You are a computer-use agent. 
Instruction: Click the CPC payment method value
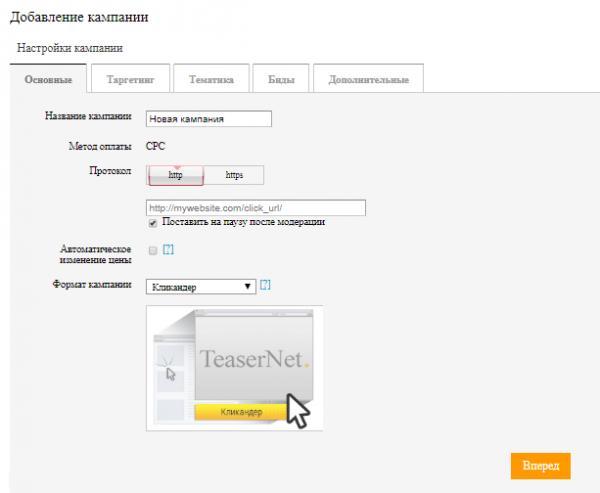pyautogui.click(x=155, y=146)
